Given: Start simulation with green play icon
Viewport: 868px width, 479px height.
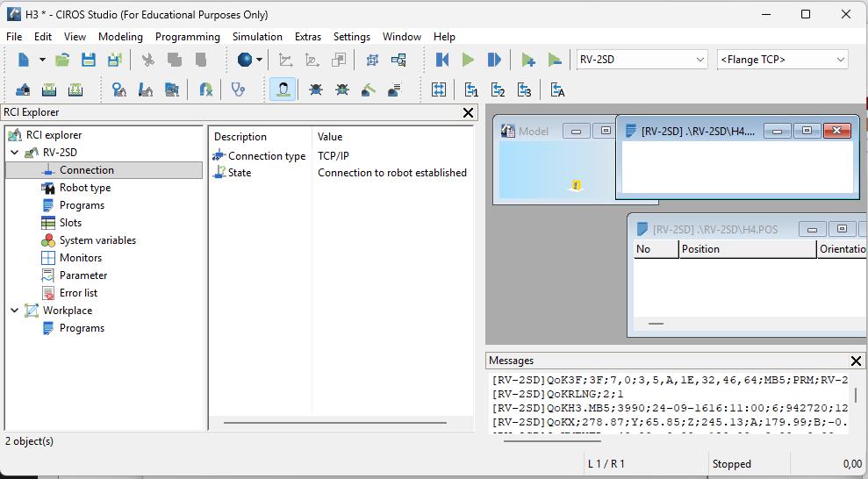Looking at the screenshot, I should click(x=469, y=60).
